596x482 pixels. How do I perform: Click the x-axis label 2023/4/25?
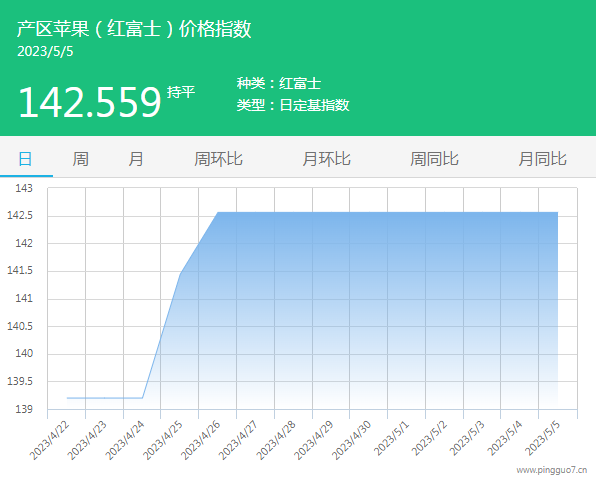point(163,440)
